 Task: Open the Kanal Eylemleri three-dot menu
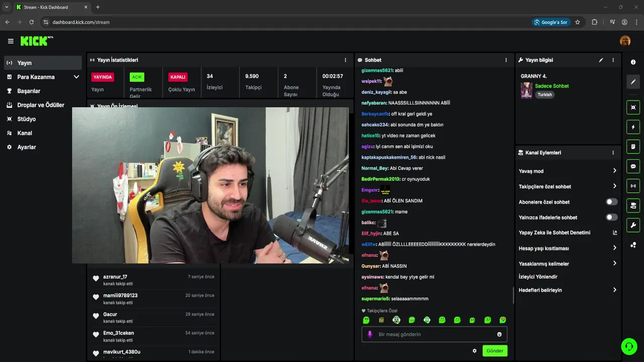[613, 152]
